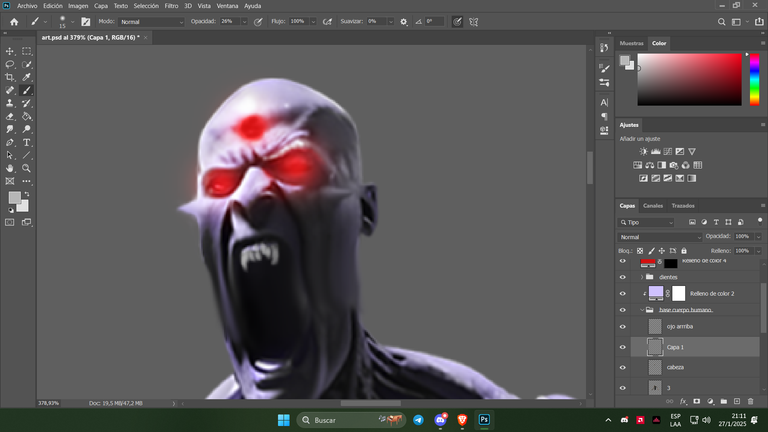Open the Capa menu
This screenshot has width=768, height=432.
(101, 6)
